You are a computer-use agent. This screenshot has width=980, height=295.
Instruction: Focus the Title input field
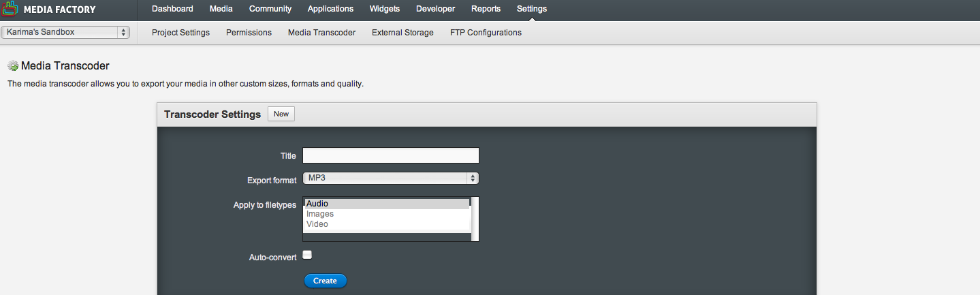click(391, 155)
